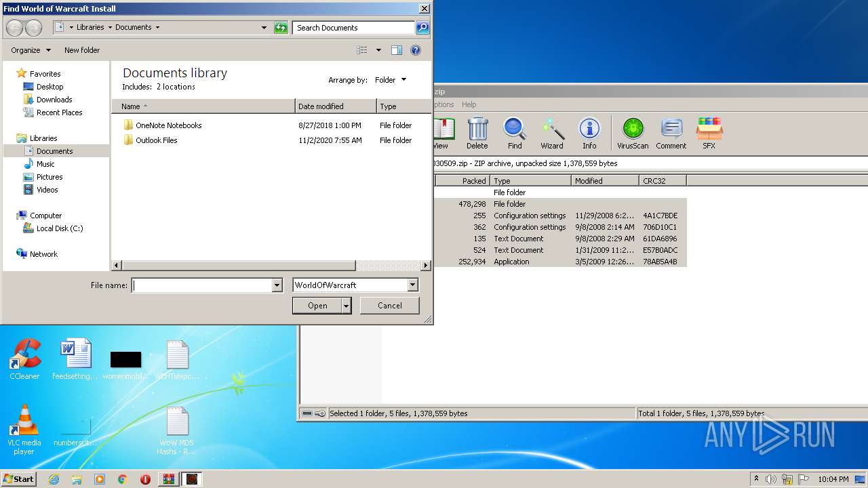
Task: Open File Explorer from the taskbar
Action: pos(77,479)
